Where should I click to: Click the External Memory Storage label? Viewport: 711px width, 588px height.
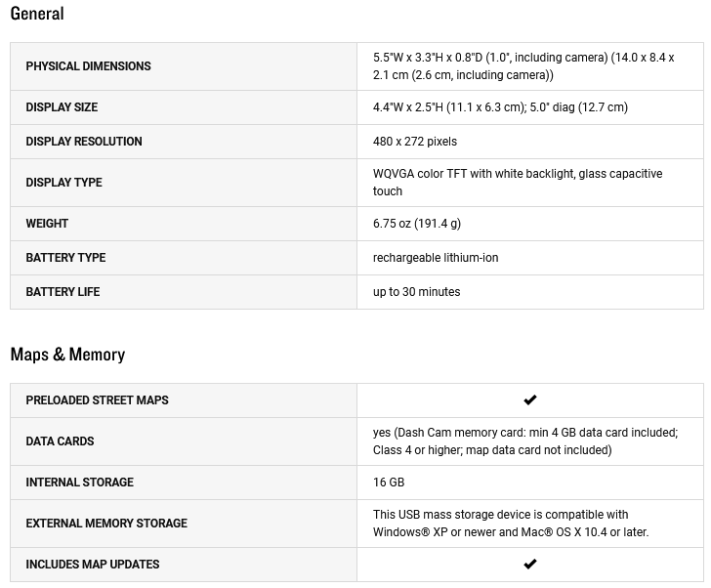(106, 524)
